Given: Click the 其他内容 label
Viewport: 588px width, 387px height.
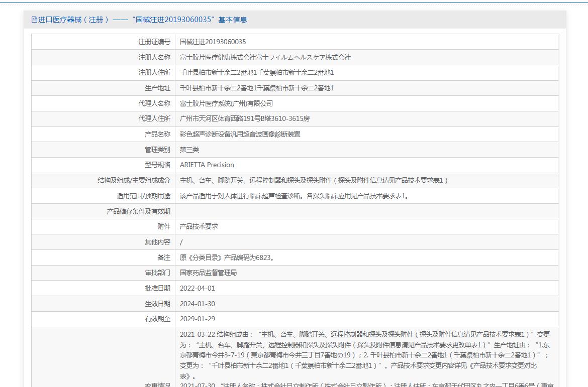Looking at the screenshot, I should (157, 242).
